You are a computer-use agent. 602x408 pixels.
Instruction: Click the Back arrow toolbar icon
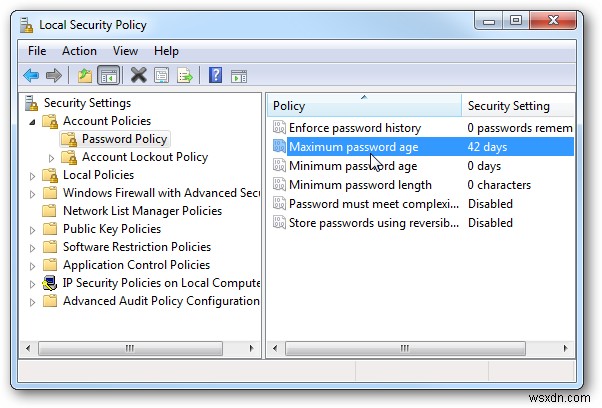(31, 75)
